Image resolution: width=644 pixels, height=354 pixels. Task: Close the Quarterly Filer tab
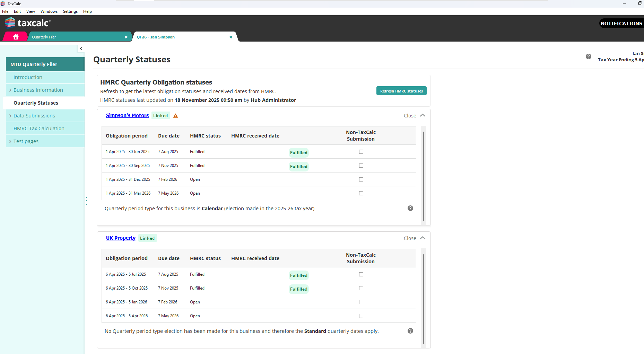coord(126,37)
